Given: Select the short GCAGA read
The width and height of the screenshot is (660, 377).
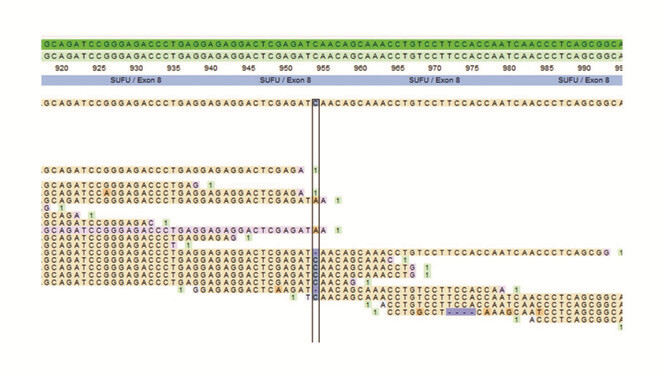Looking at the screenshot, I should tap(62, 215).
